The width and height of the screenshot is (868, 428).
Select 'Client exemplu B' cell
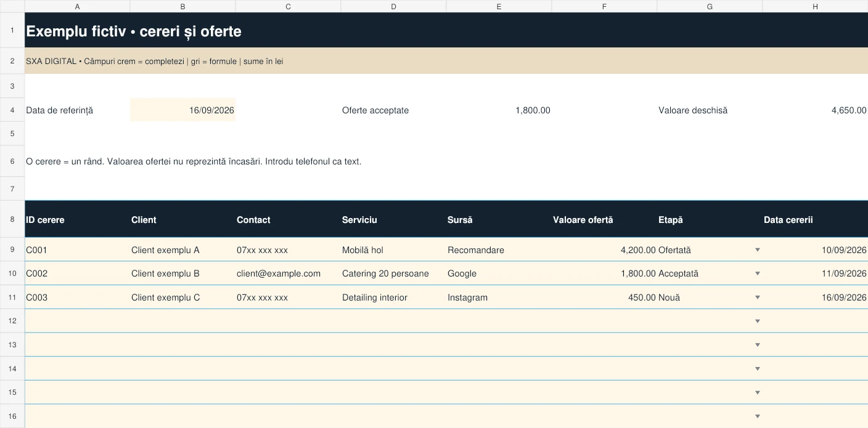182,273
